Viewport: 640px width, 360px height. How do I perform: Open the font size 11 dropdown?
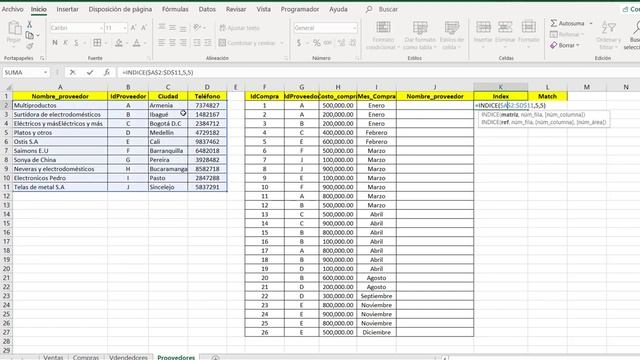pyautogui.click(x=124, y=28)
